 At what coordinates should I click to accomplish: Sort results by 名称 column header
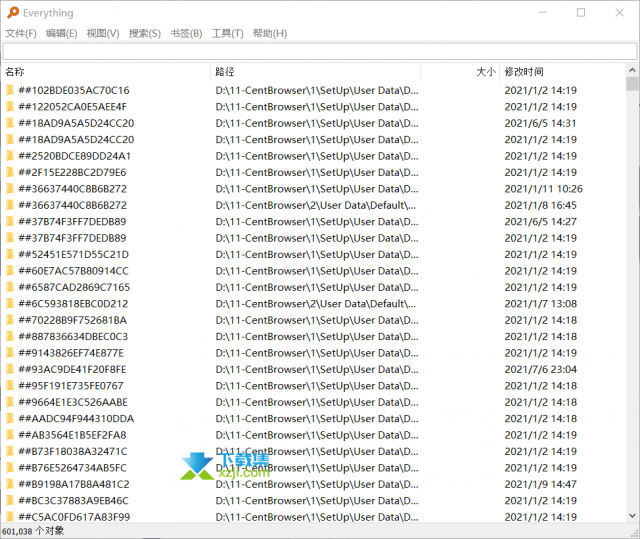[106, 72]
